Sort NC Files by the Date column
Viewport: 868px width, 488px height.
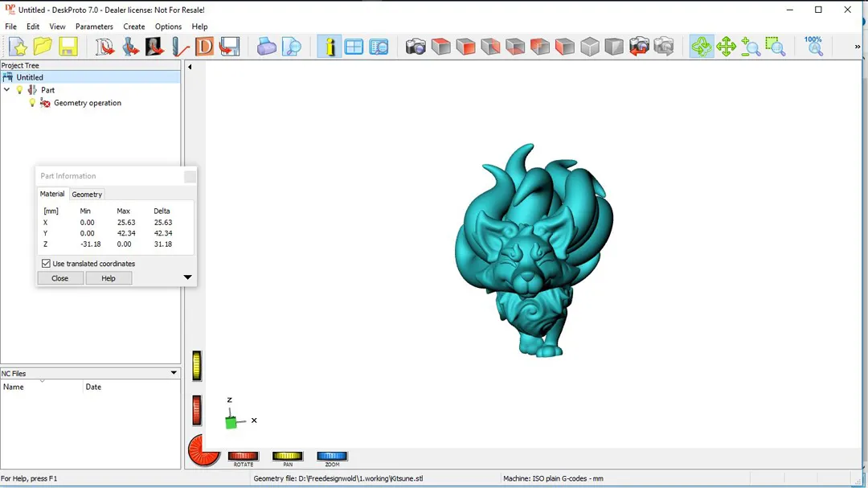[132, 387]
